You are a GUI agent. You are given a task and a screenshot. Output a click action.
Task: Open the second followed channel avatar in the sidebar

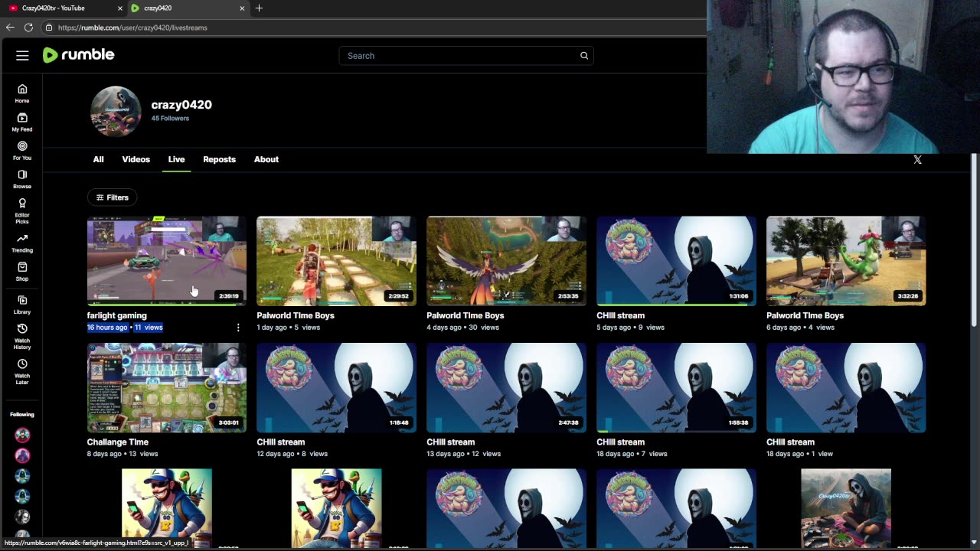tap(22, 455)
